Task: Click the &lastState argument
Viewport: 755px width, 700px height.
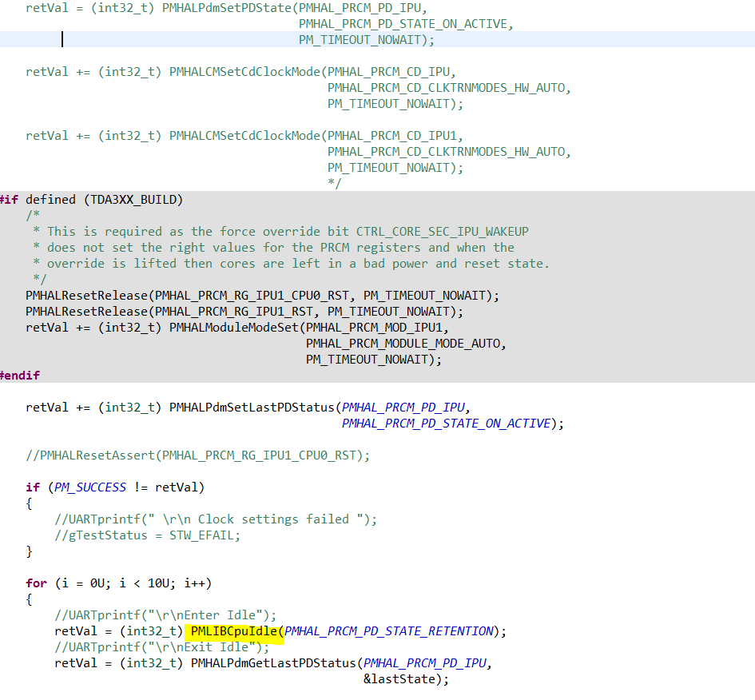Action: tap(399, 678)
